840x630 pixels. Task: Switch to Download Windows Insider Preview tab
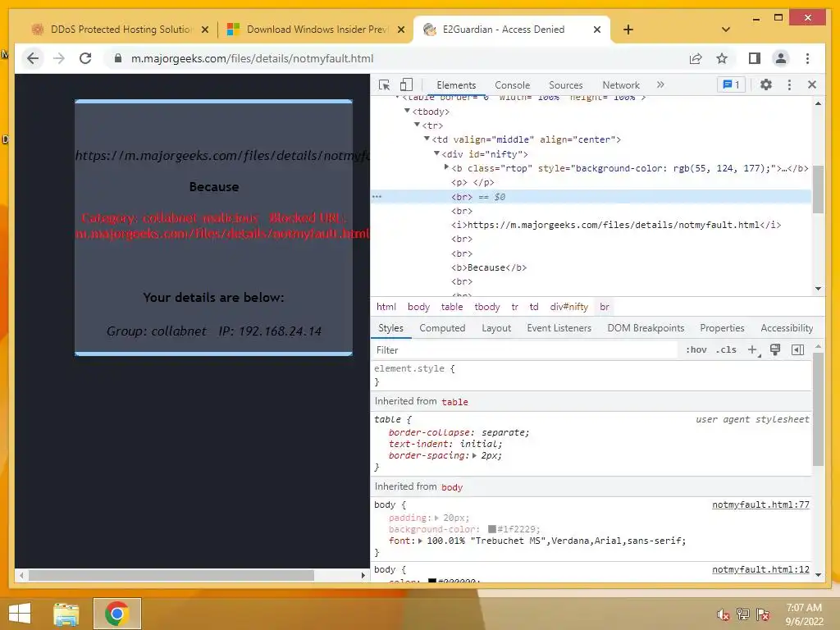click(316, 30)
